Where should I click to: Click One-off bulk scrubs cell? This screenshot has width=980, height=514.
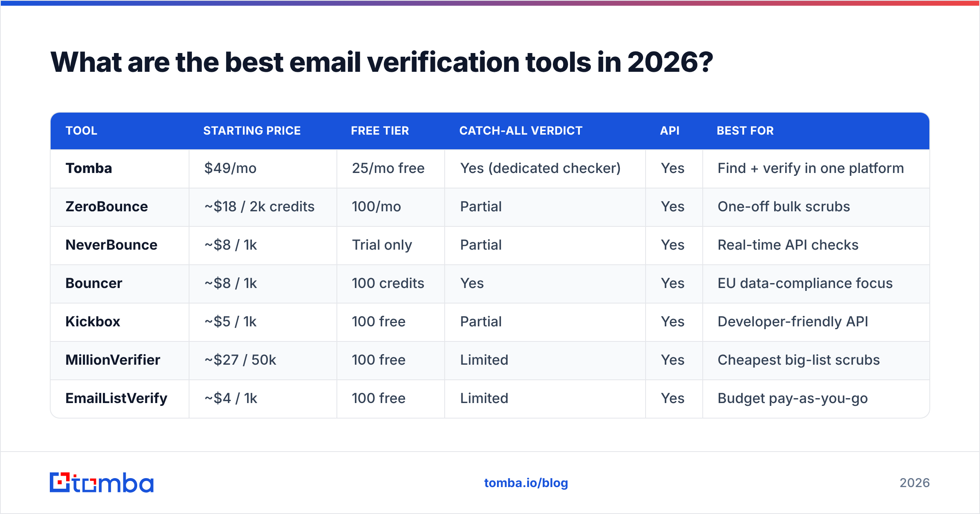point(816,207)
